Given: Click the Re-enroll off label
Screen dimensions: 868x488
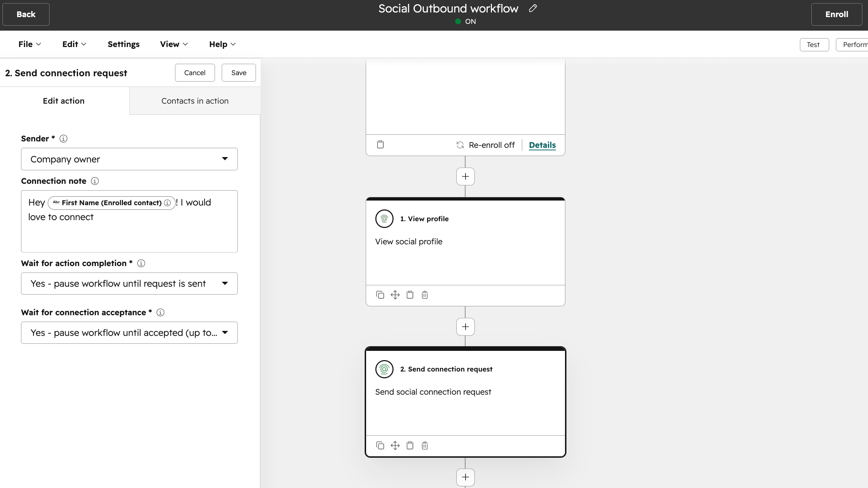Looking at the screenshot, I should [x=492, y=145].
